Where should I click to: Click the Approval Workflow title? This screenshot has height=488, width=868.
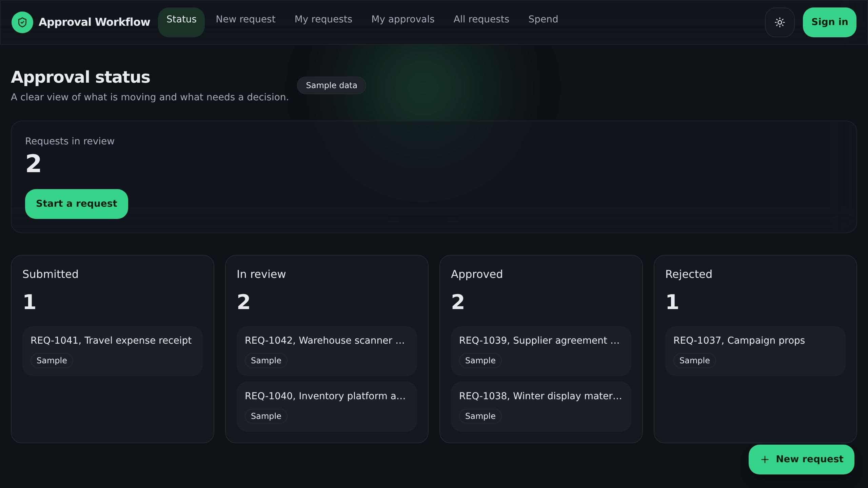tap(94, 22)
